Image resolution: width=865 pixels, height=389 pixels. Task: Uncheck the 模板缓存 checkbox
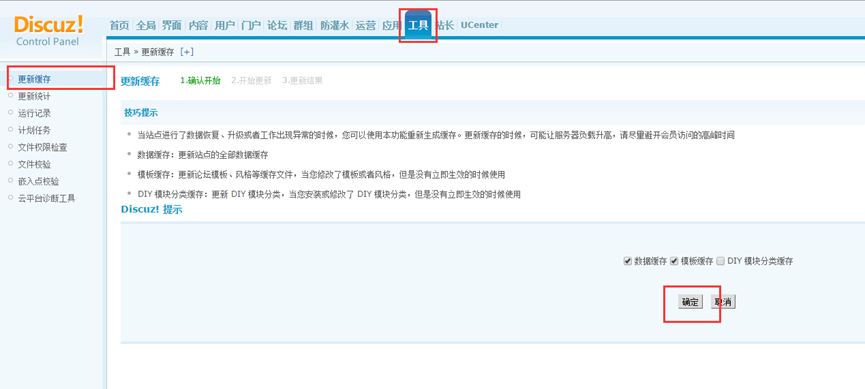click(x=674, y=261)
